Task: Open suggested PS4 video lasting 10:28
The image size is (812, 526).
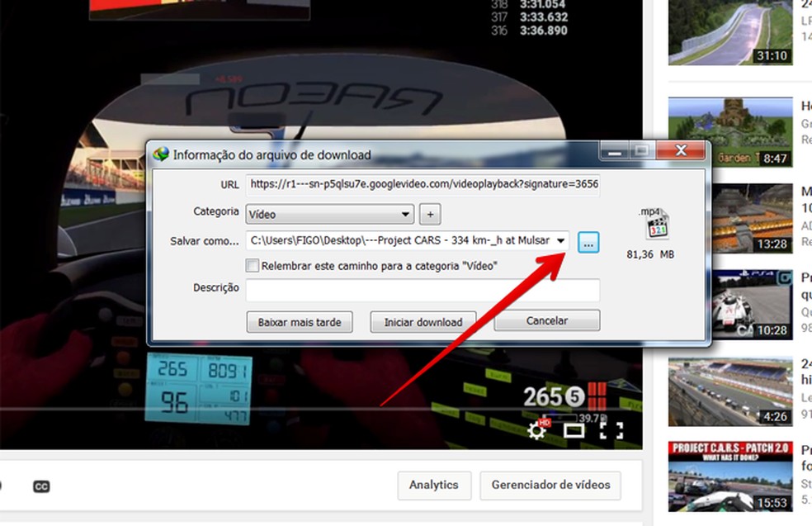Action: coord(752,305)
